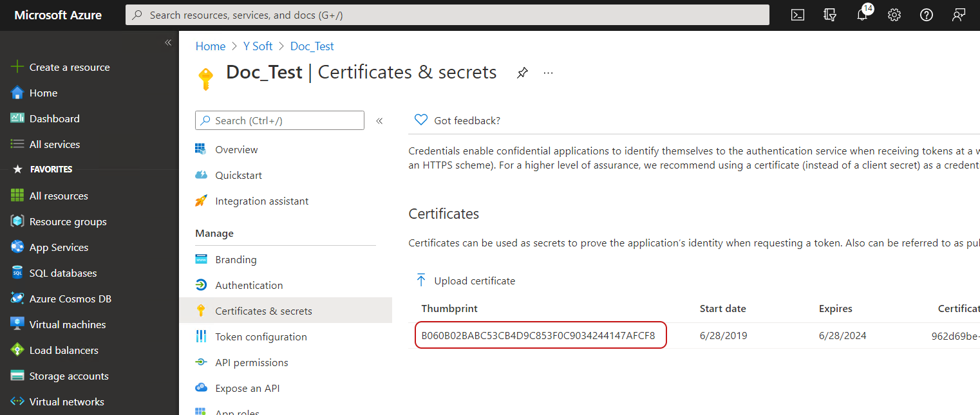Screen dimensions: 980x415
Task: Collapse the Doc_Test resource menu
Action: [379, 120]
